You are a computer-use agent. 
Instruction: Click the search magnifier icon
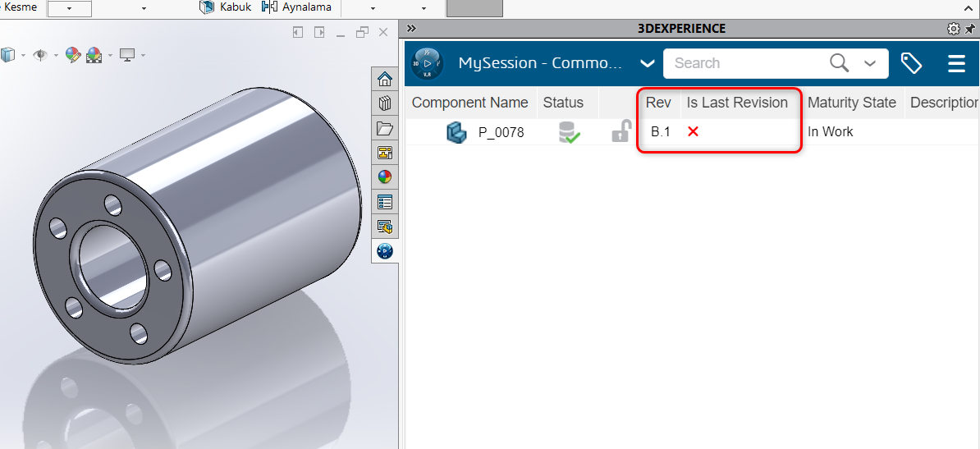click(839, 62)
